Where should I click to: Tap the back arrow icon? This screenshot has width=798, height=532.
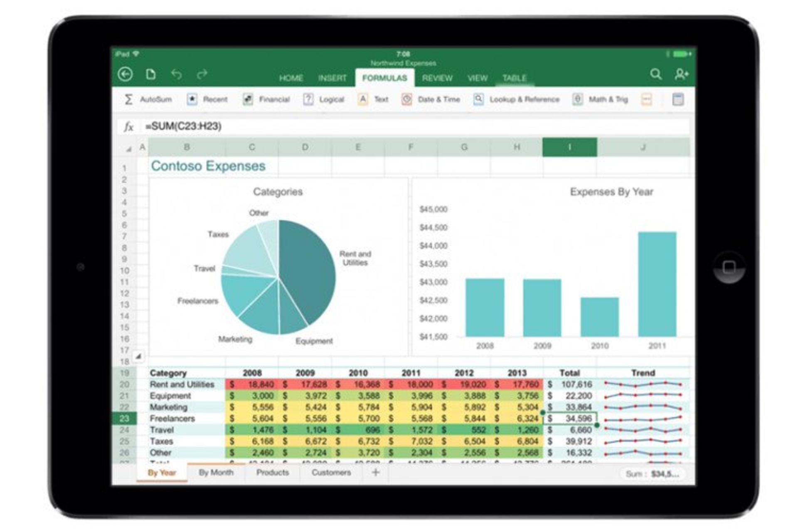coord(125,74)
